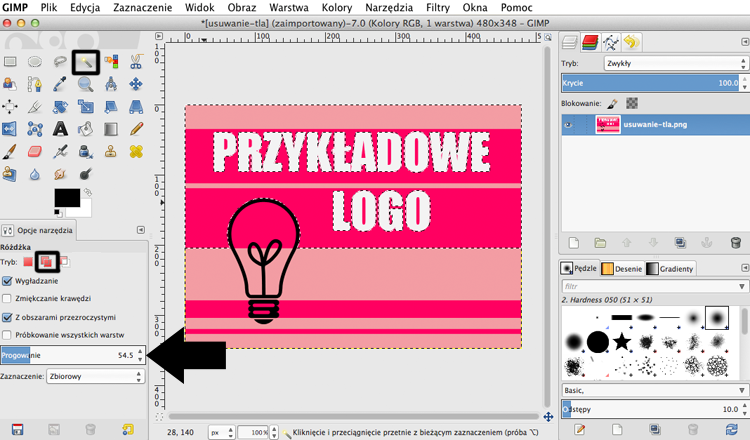
Task: Select the Eraser tool
Action: click(34, 152)
